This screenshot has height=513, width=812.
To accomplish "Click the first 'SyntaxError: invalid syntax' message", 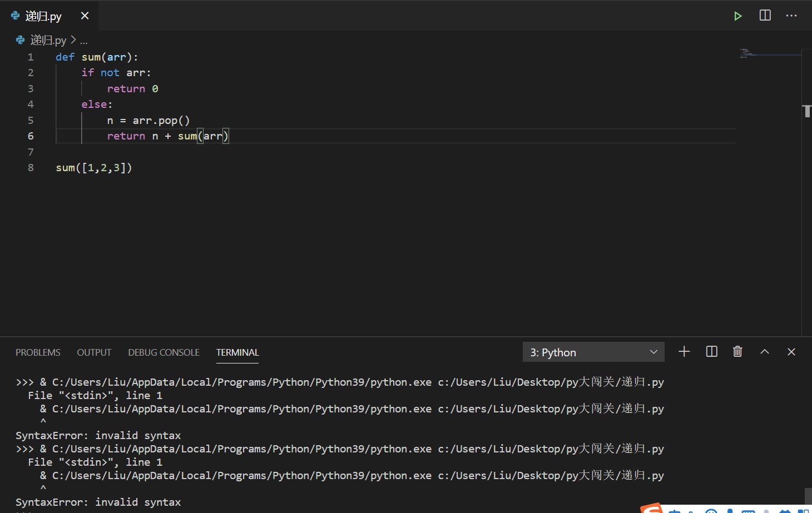I will coord(98,435).
